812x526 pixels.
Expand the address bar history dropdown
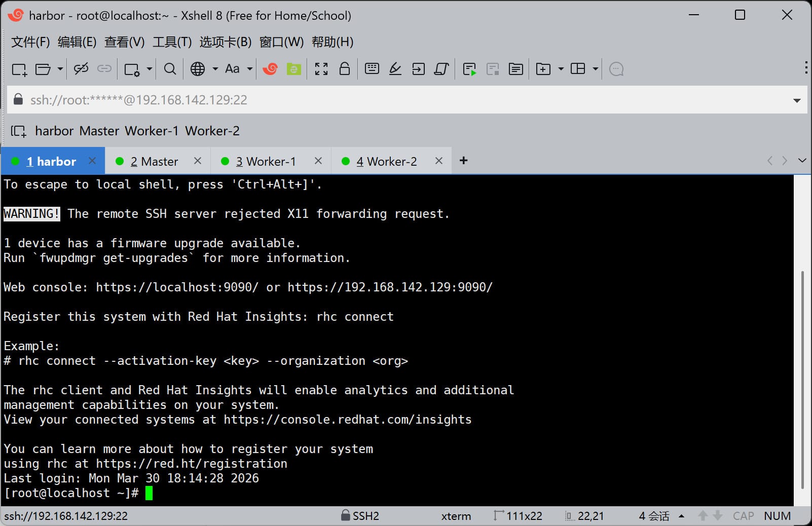click(x=797, y=100)
